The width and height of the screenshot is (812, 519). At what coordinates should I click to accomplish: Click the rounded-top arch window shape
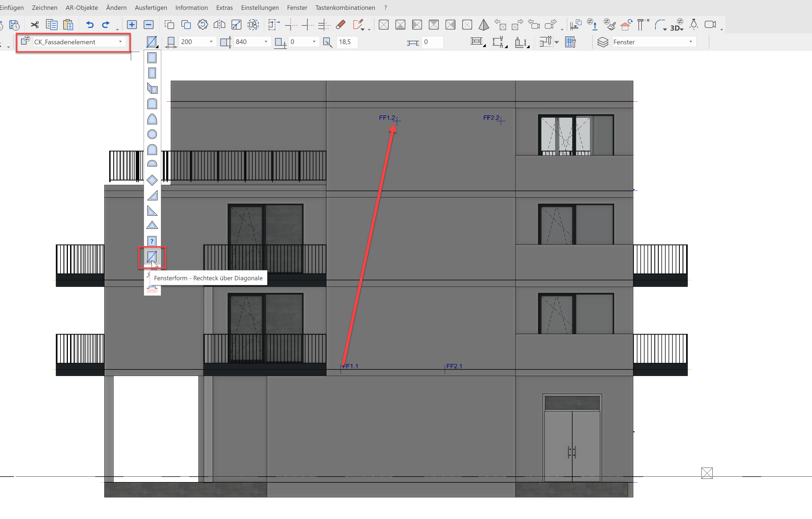[152, 149]
